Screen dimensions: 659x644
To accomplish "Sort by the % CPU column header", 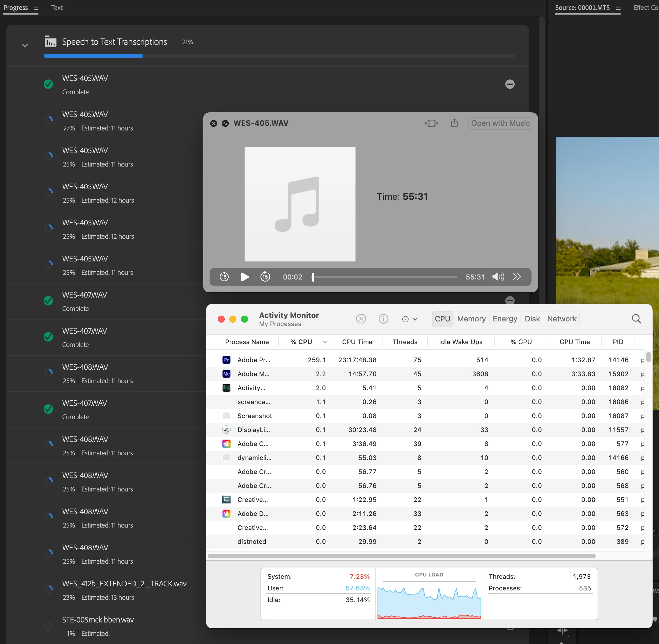I will point(301,342).
